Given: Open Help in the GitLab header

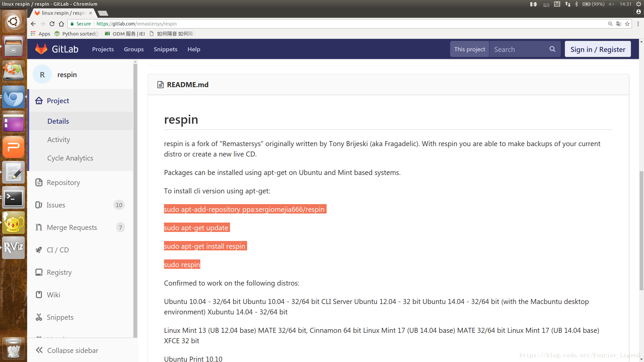Looking at the screenshot, I should coord(194,49).
